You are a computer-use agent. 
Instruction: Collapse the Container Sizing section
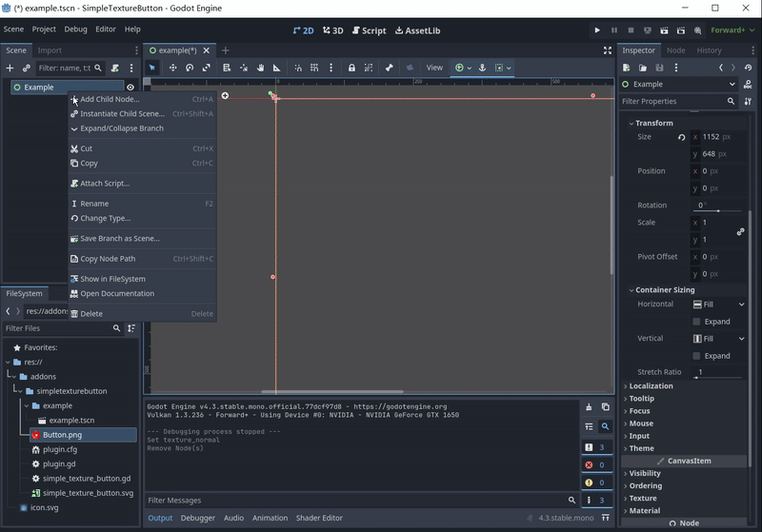point(665,289)
